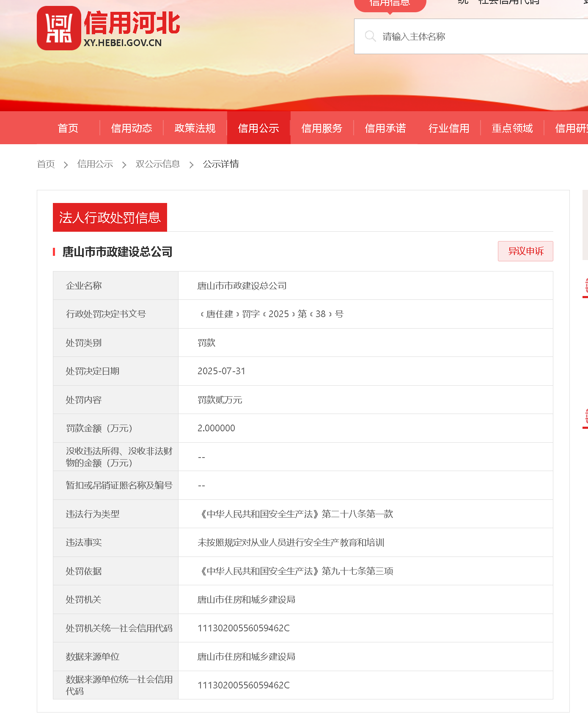
Task: Open the 首页 navigation menu item
Action: [68, 128]
